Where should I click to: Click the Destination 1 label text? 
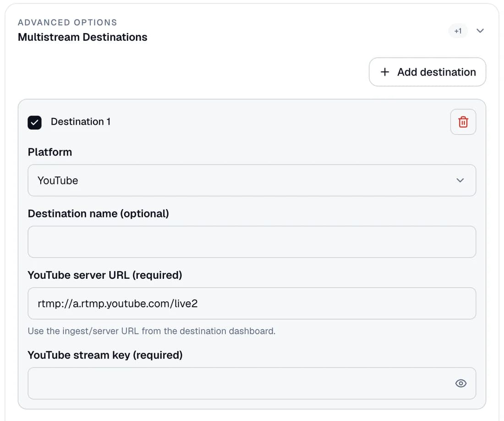point(81,122)
